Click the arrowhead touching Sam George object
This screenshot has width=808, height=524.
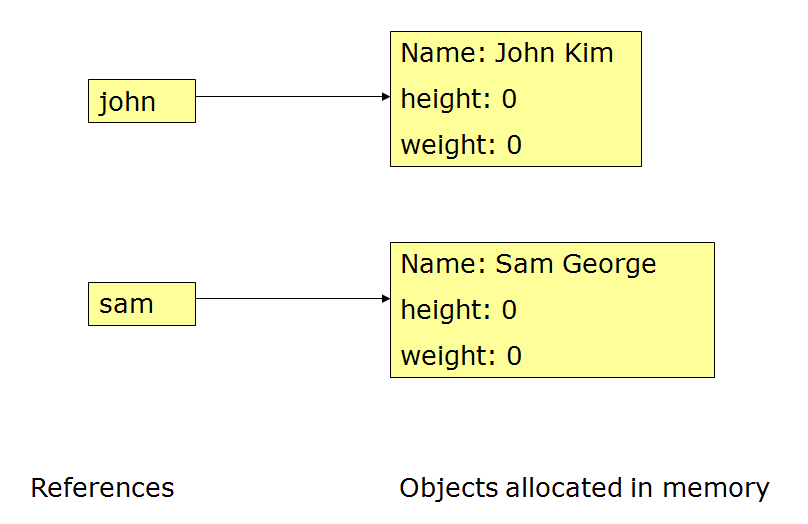pyautogui.click(x=386, y=299)
